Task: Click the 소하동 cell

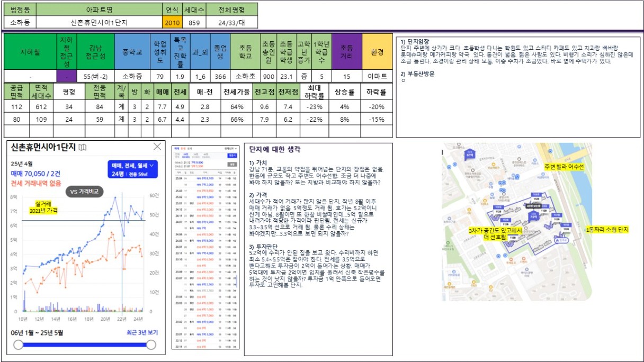Action: tap(21, 23)
